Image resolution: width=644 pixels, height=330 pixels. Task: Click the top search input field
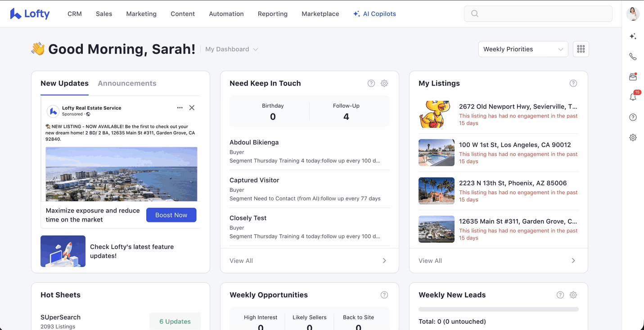tap(538, 14)
